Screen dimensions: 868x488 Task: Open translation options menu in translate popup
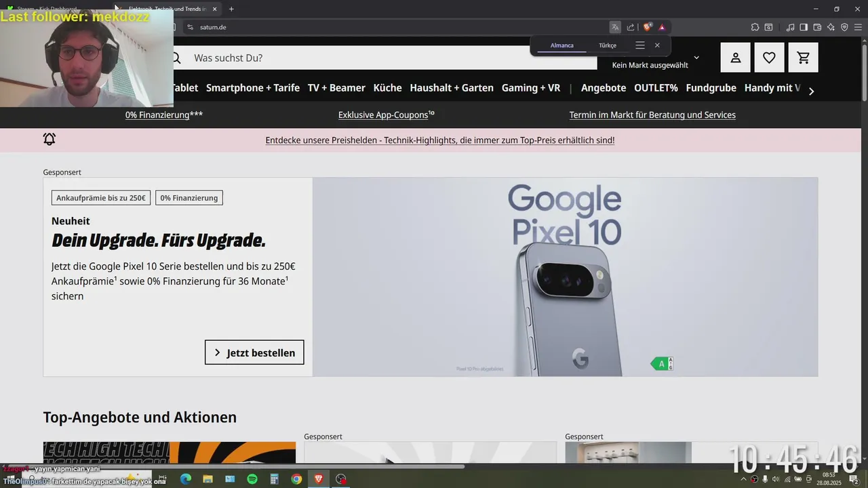(640, 45)
